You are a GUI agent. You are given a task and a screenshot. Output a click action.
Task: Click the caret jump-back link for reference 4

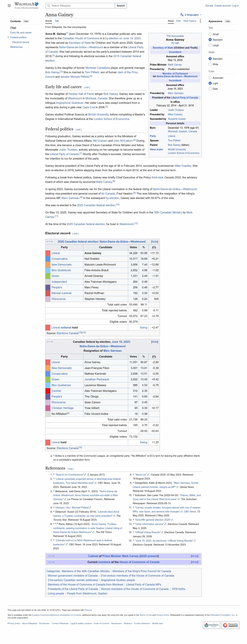pyautogui.click(x=54, y=508)
